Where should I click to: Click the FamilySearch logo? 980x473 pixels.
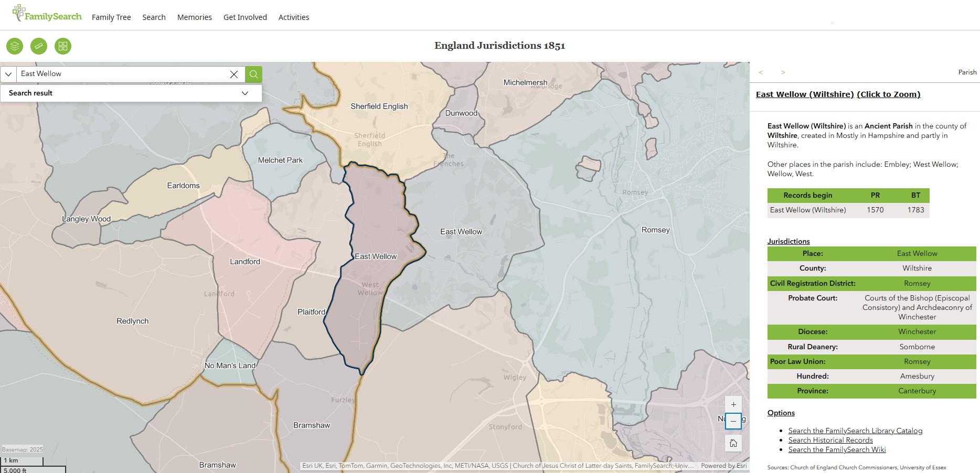[47, 15]
